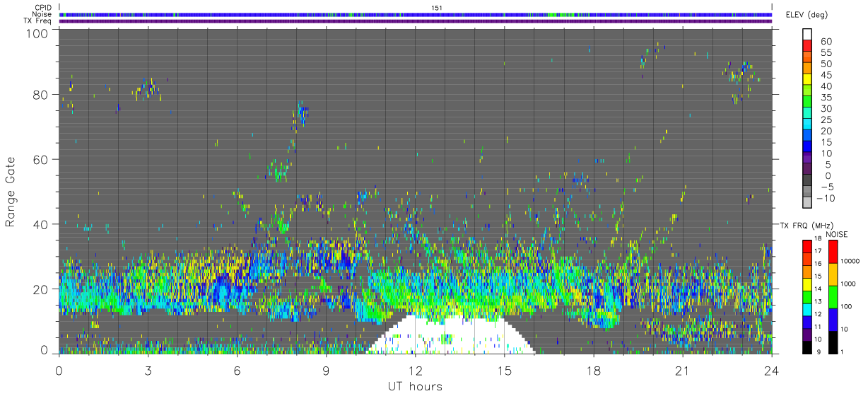
Task: Click the '40' tick on Range Gate axis
Action: [x=42, y=224]
